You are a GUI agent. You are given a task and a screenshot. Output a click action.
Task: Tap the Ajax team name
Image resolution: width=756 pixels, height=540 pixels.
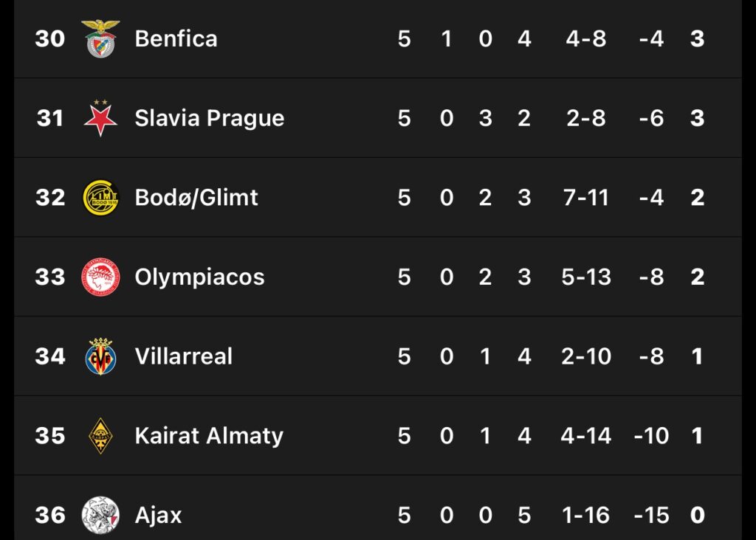coord(158,515)
